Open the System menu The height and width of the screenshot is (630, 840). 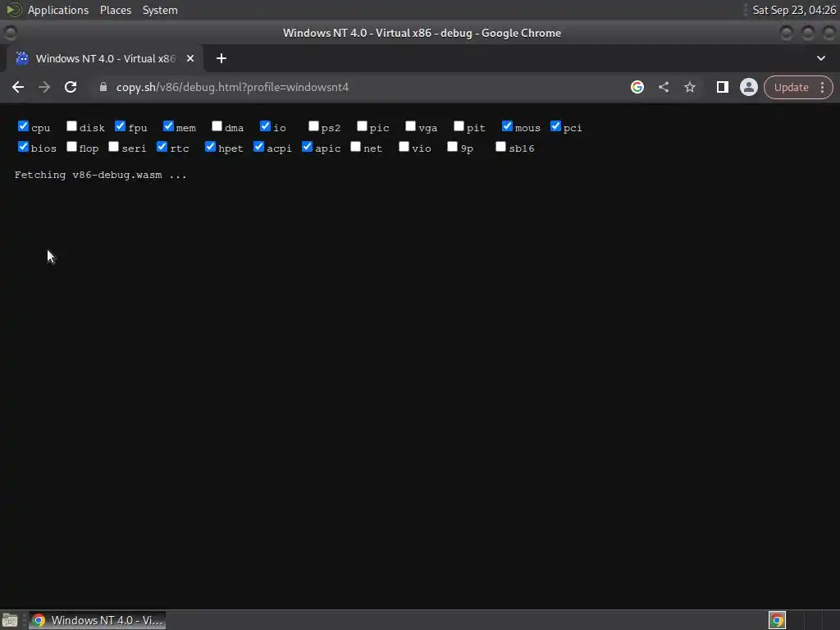click(160, 10)
